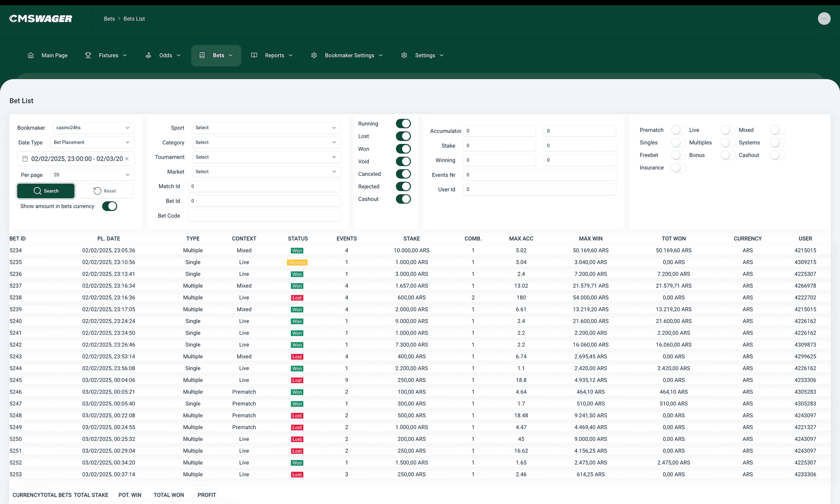This screenshot has width=840, height=504.
Task: Expand the Reports menu
Action: click(272, 56)
